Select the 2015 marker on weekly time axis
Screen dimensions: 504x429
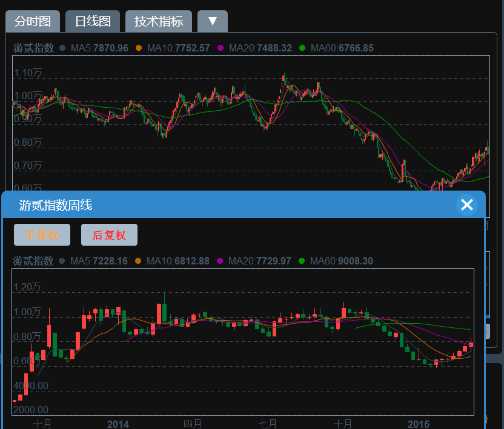tap(419, 424)
